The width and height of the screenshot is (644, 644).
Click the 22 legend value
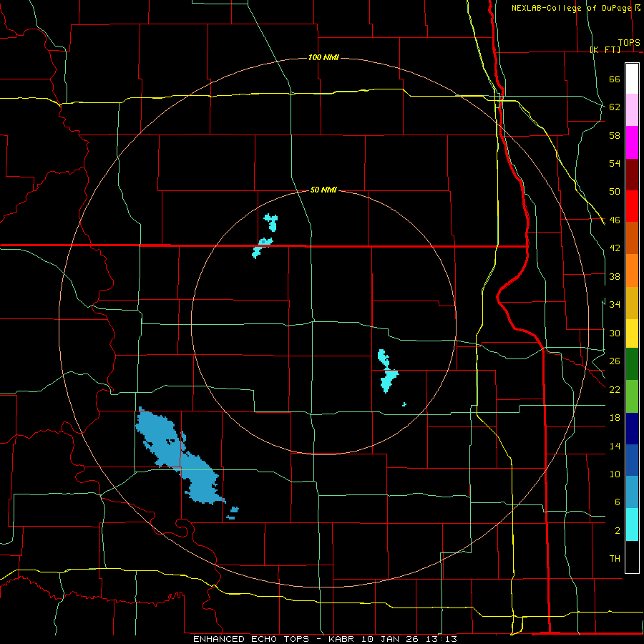coord(615,390)
